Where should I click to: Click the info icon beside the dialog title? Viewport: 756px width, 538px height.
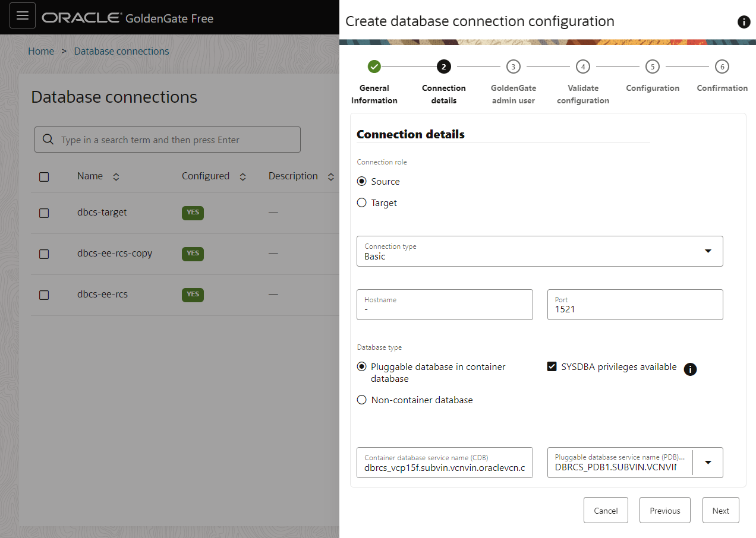744,22
